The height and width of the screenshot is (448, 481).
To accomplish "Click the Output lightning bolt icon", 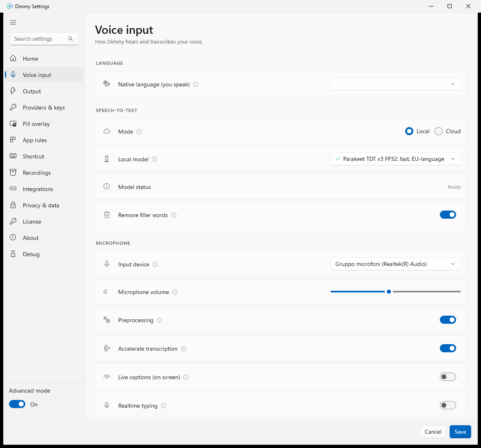I will (13, 91).
